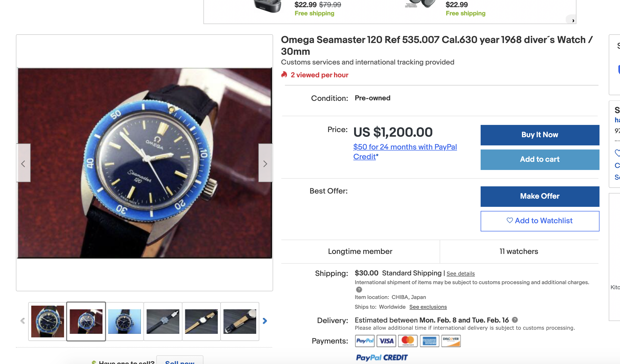Select sixth thumbnail showing the watch buckle

pos(240,321)
